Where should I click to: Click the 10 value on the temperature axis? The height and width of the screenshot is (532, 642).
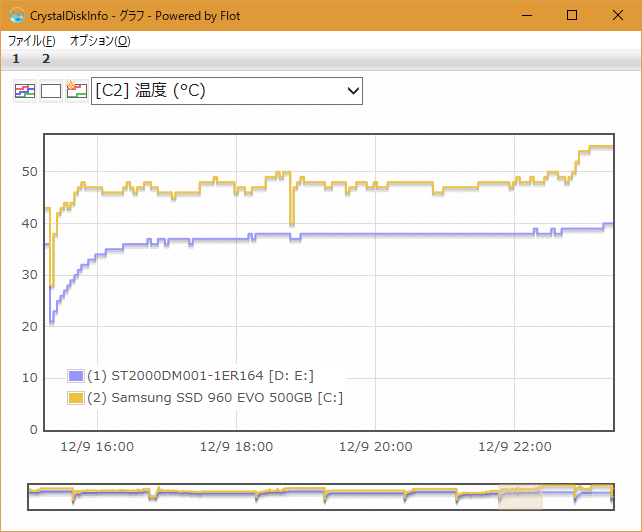pos(29,378)
